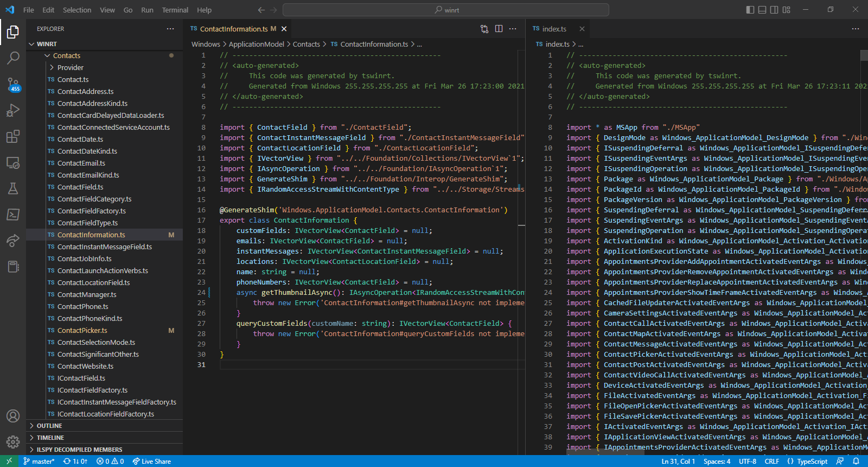Open ContactPicker.ts in explorer
Screen dimensions: 868x467
[x=105, y=330]
